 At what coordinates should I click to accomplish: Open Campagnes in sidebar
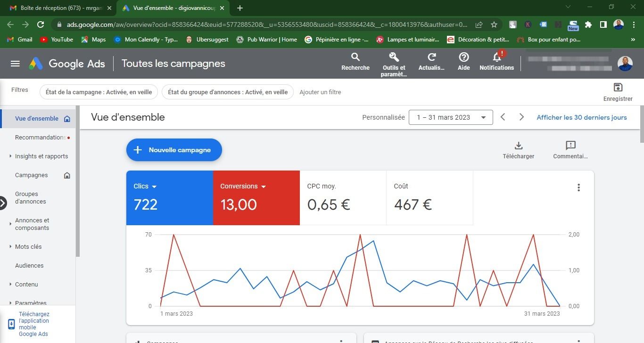click(x=31, y=175)
